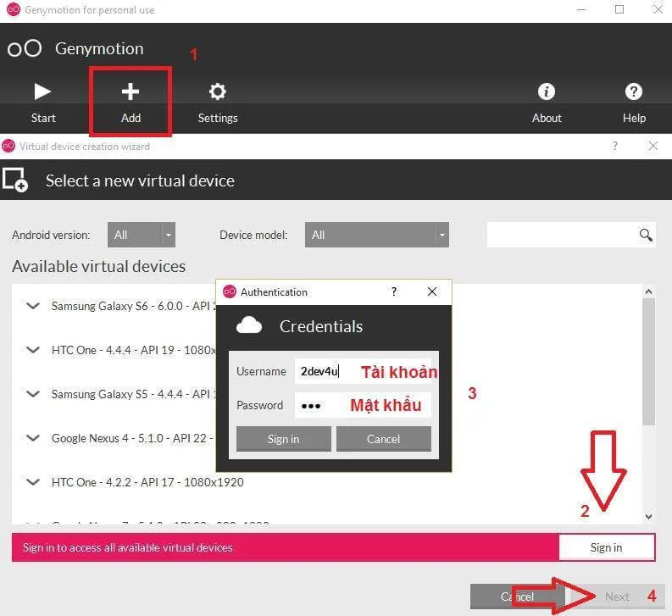The image size is (672, 616).
Task: Click the scroll down arrow of device list
Action: 648,517
